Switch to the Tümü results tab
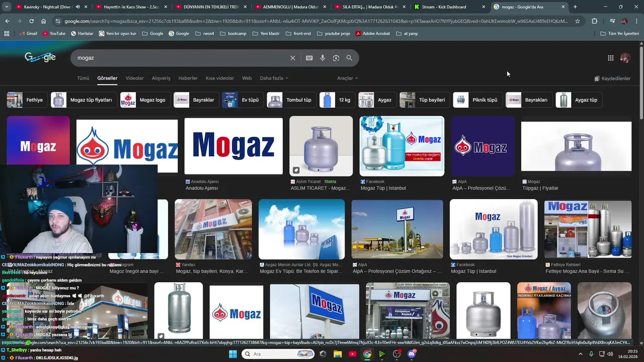644x362 pixels. click(83, 78)
